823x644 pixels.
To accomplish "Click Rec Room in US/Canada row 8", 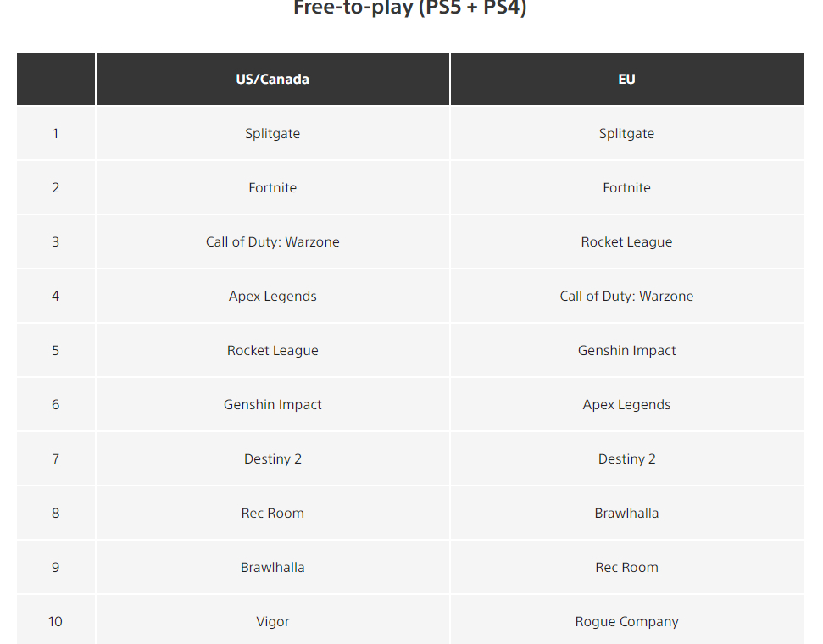I will click(272, 513).
